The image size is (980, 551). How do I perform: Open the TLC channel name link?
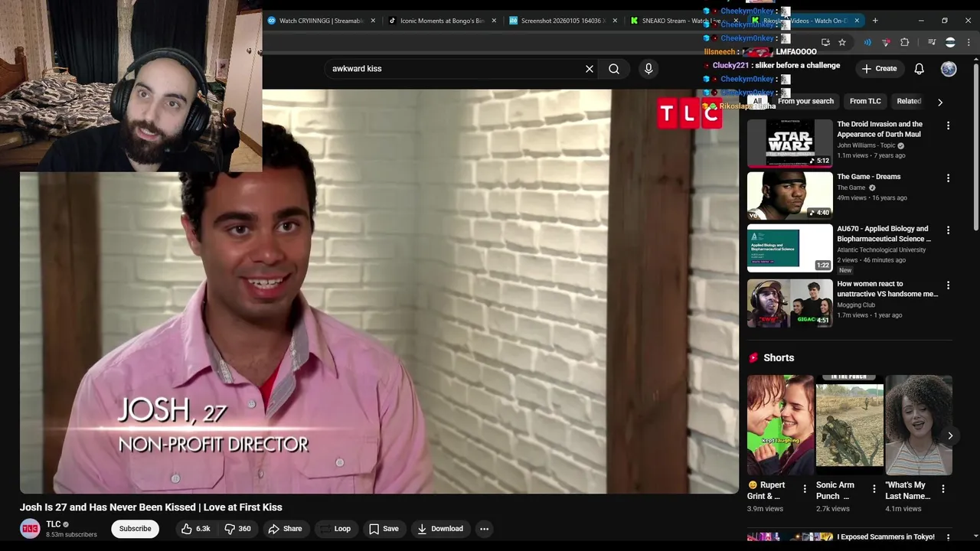[x=54, y=524]
